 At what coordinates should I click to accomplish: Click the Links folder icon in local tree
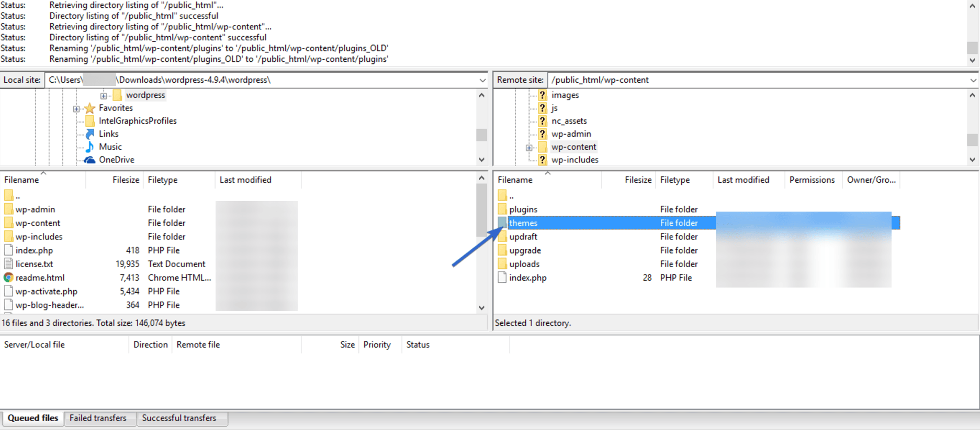[x=90, y=134]
